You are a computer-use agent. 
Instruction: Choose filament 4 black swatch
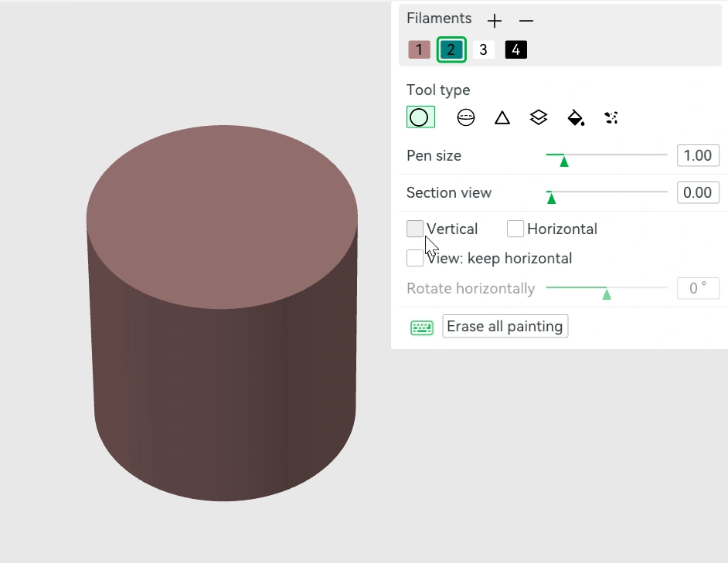(x=515, y=49)
